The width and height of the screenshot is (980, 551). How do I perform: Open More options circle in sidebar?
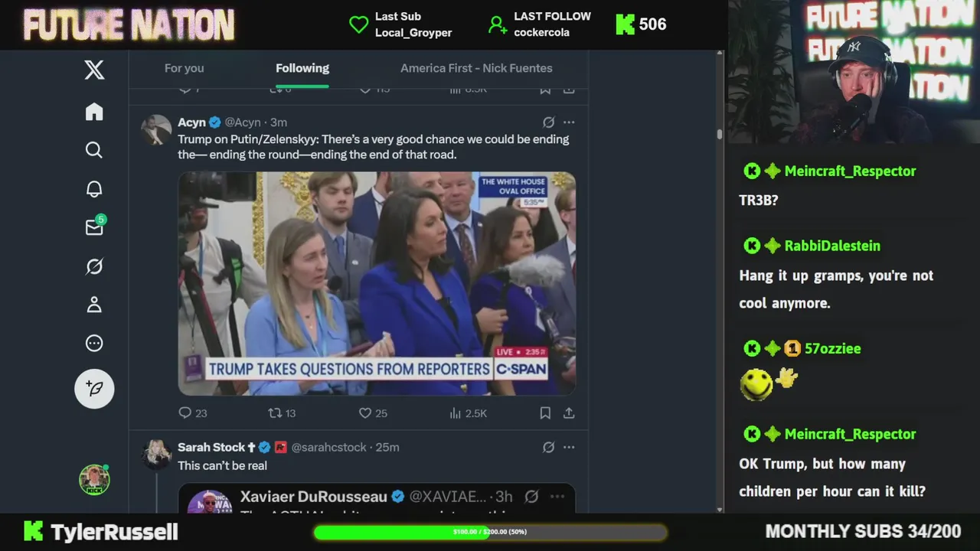point(94,343)
